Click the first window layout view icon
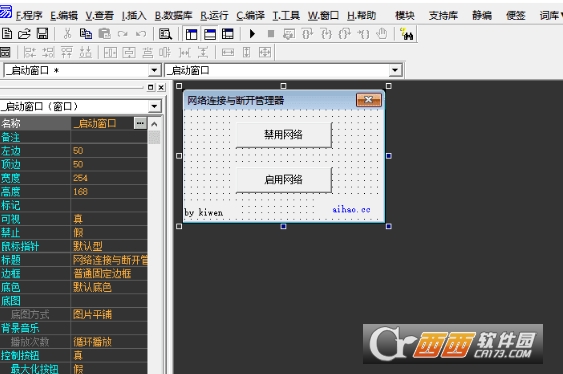Viewport: 563px width, 374px height. pyautogui.click(x=191, y=34)
